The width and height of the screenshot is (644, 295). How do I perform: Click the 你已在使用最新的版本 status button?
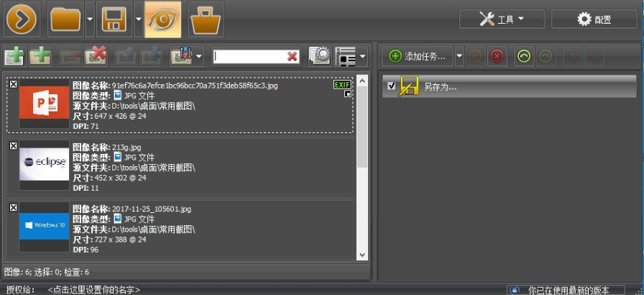coord(566,290)
